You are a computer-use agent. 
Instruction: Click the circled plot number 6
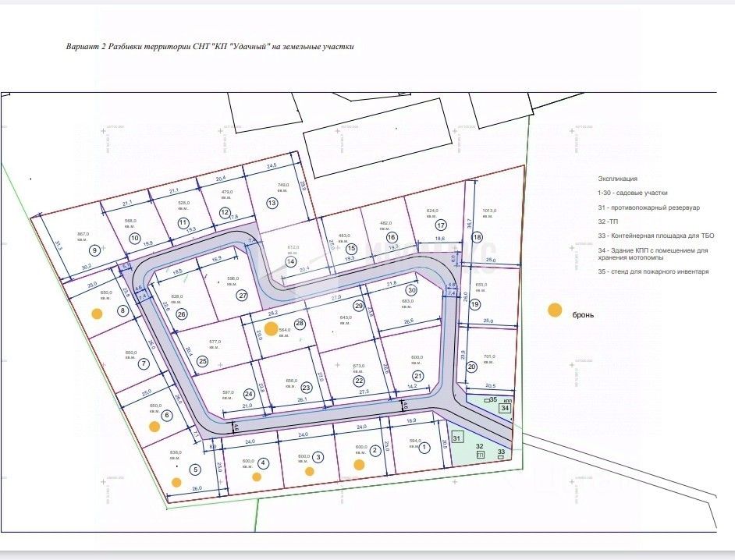tap(166, 415)
